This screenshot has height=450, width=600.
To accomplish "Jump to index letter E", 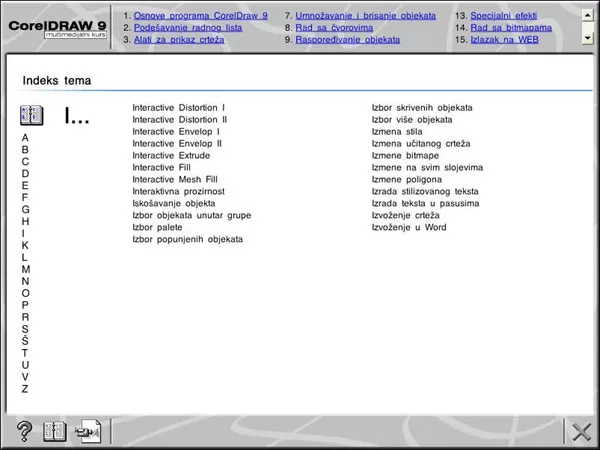I will tap(25, 186).
